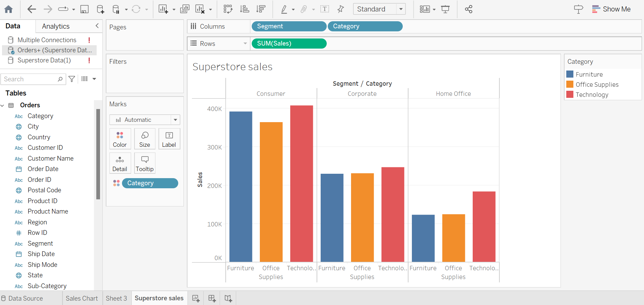
Task: Open the Show Me panel
Action: pyautogui.click(x=611, y=9)
